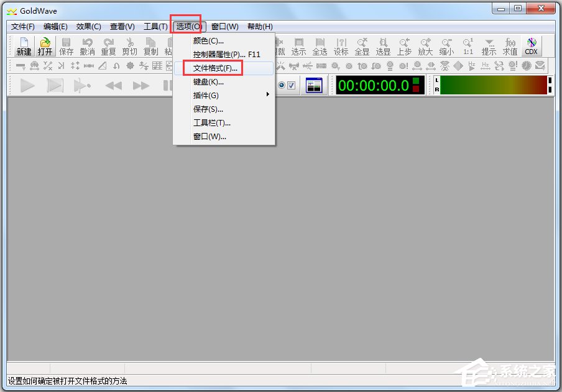Choose 控制器属性(P)... F11 menu entry
This screenshot has width=562, height=392.
click(x=224, y=55)
